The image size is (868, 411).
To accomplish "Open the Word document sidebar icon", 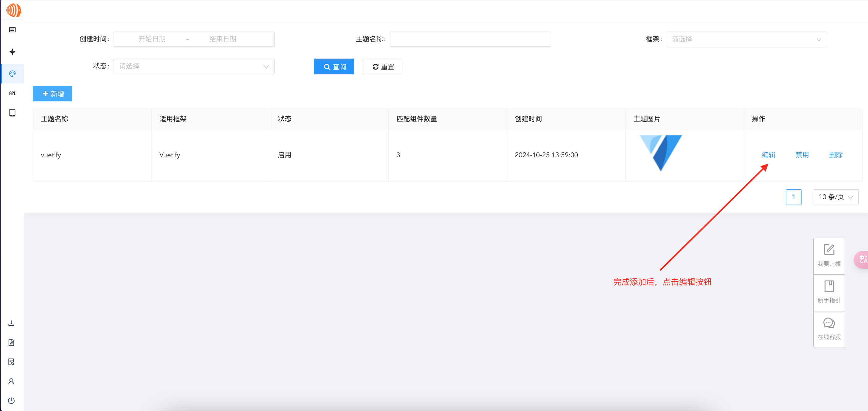I will [11, 343].
